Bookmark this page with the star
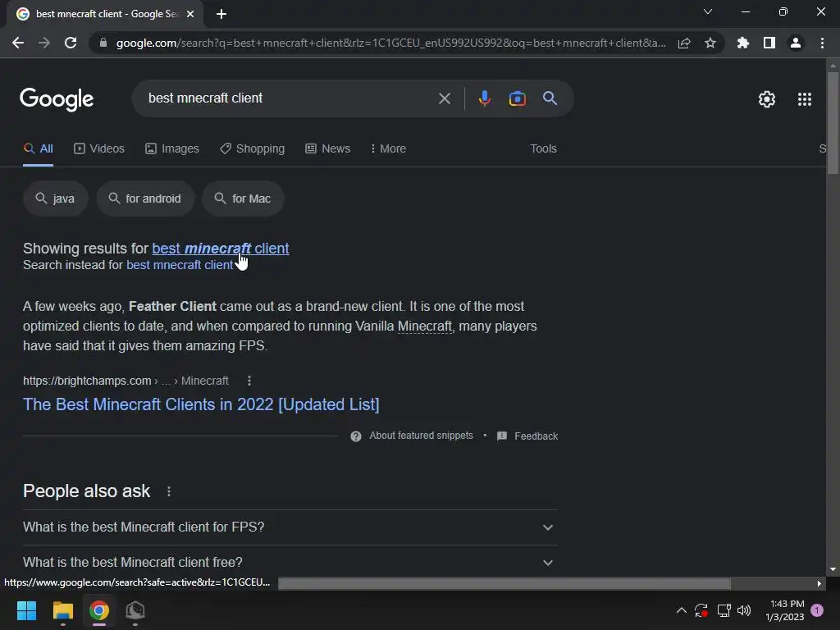The width and height of the screenshot is (840, 630). tap(710, 43)
